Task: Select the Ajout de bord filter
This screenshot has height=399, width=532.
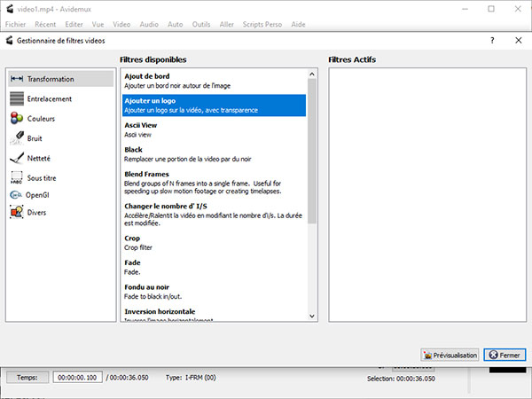Action: pyautogui.click(x=214, y=80)
